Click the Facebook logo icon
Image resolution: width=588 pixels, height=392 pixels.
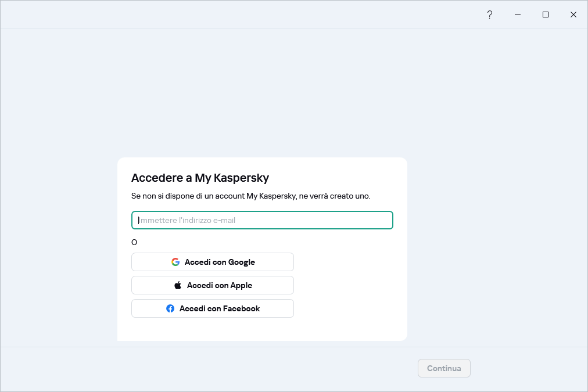point(170,308)
